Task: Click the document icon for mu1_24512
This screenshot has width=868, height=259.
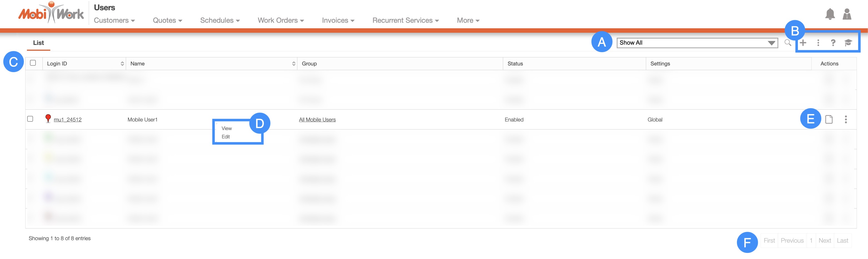Action: pyautogui.click(x=829, y=120)
